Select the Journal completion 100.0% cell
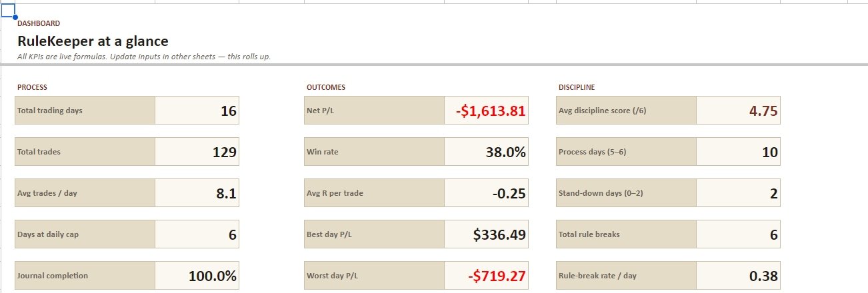868x293 pixels. click(197, 276)
